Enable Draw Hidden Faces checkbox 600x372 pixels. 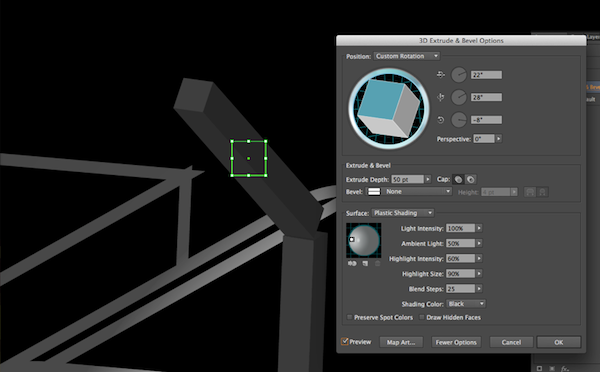pos(422,317)
